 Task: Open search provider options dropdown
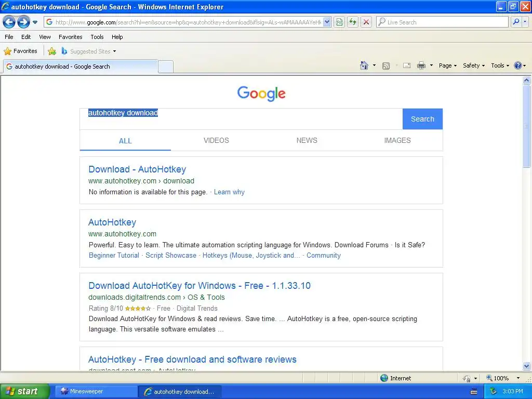(x=525, y=22)
